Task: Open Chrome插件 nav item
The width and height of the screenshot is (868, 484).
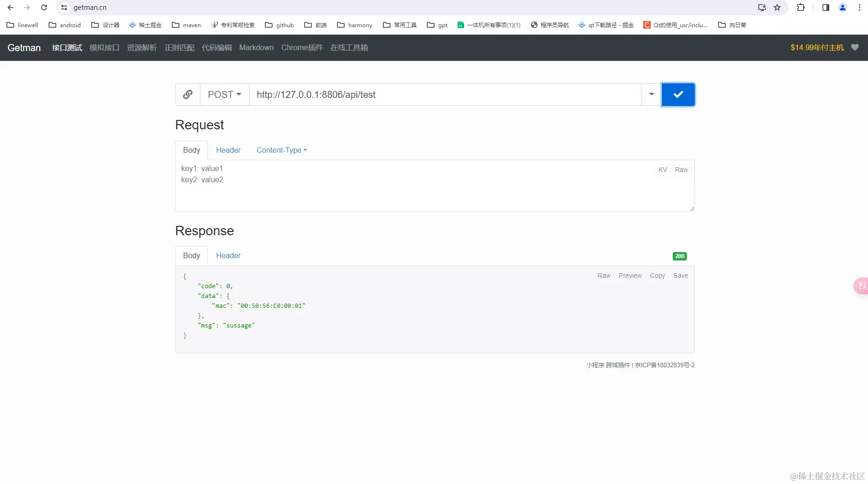Action: click(302, 48)
